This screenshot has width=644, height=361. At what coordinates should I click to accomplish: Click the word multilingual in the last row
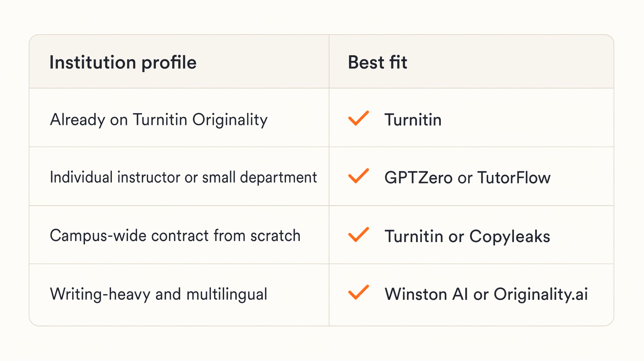tap(227, 295)
